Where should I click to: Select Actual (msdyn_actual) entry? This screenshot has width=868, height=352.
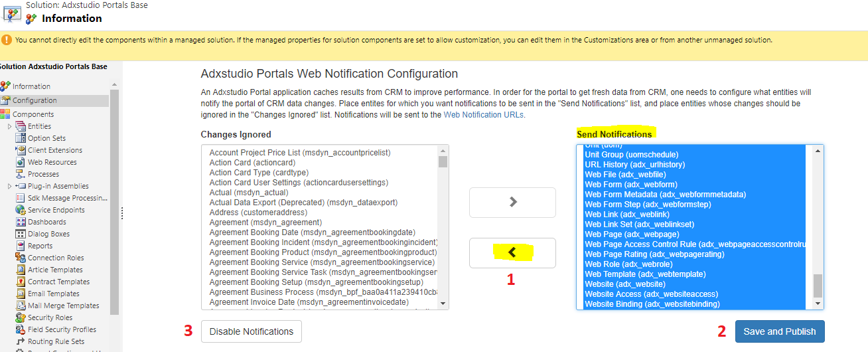249,193
